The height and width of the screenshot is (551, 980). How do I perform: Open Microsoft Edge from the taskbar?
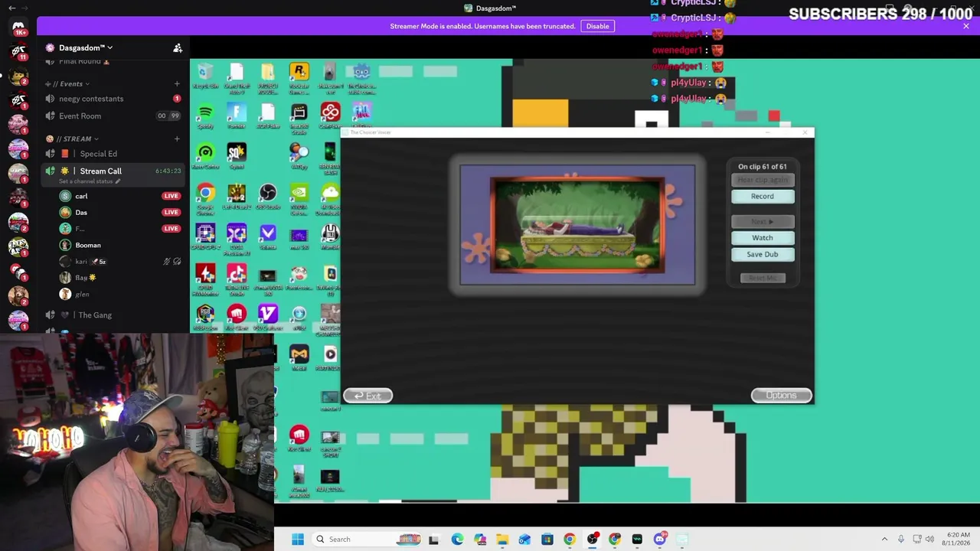(457, 539)
